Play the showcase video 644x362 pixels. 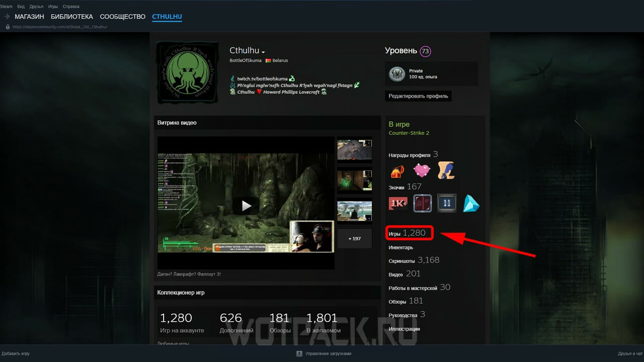tap(246, 205)
